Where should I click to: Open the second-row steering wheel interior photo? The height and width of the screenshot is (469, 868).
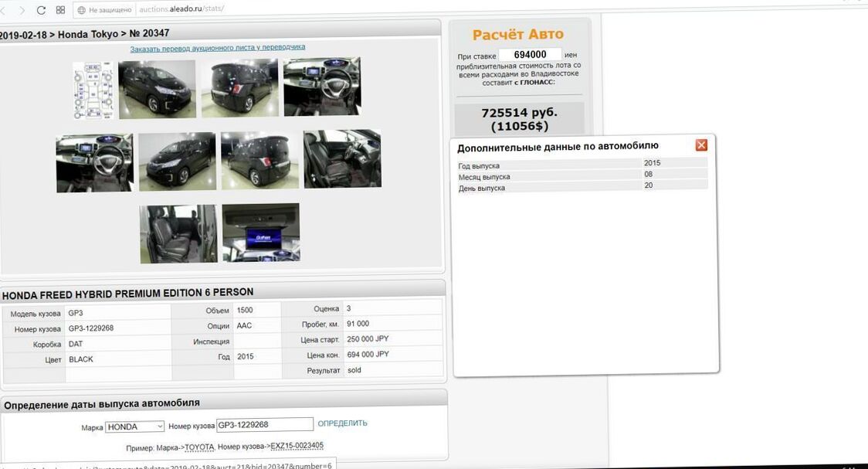pos(95,163)
